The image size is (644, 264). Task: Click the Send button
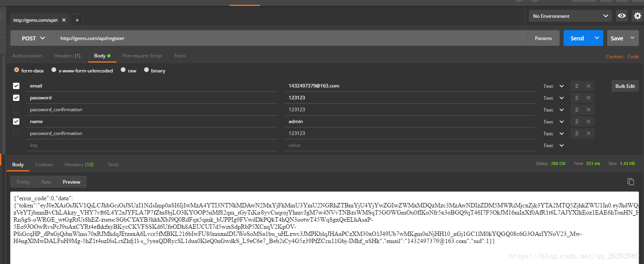click(577, 38)
